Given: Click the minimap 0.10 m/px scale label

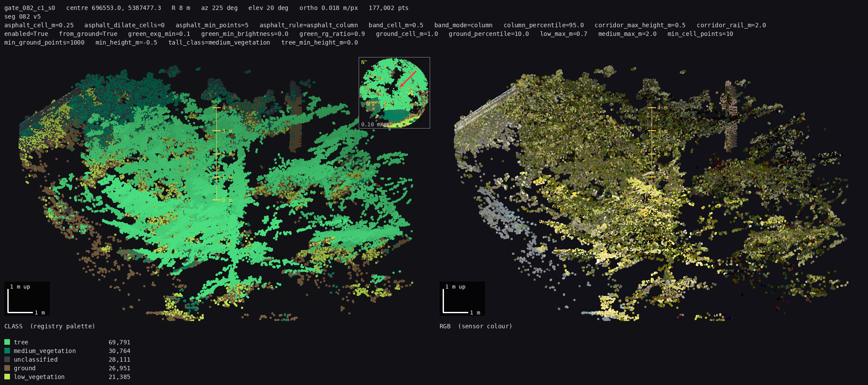Looking at the screenshot, I should (374, 125).
